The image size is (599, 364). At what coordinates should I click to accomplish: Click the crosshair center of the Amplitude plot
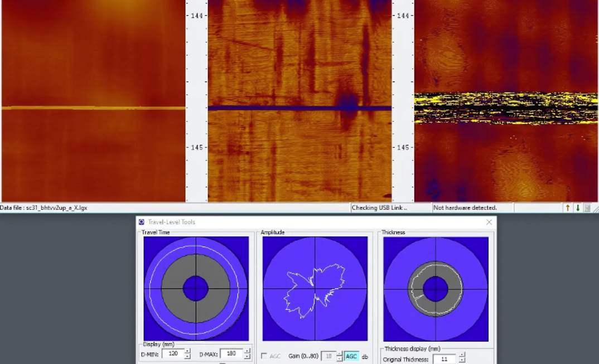[x=316, y=288]
